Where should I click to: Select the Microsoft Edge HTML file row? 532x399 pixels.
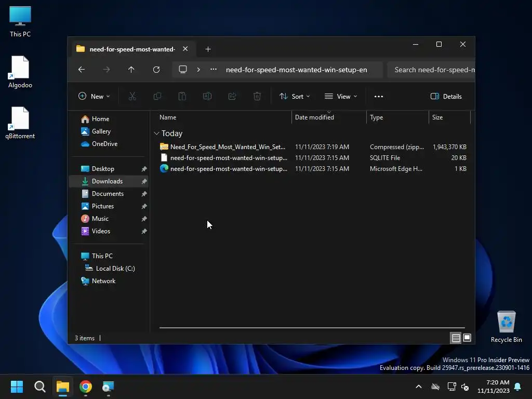313,169
